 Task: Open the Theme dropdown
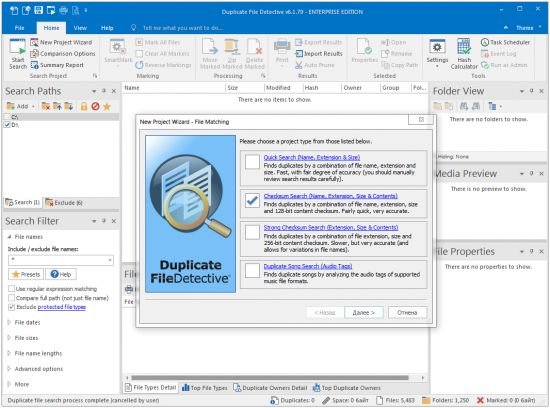coord(529,28)
